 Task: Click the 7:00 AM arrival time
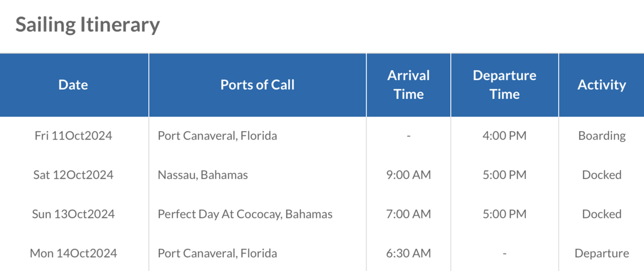tap(408, 214)
